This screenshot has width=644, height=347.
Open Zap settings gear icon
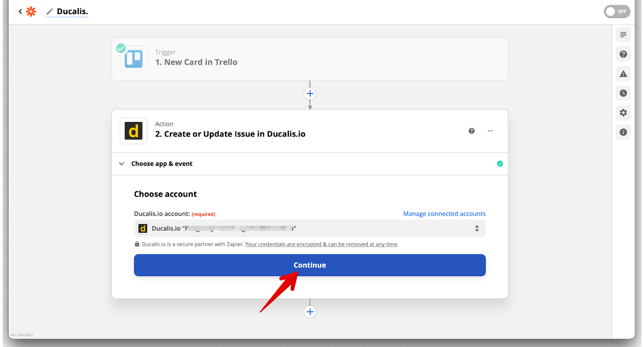coord(623,113)
